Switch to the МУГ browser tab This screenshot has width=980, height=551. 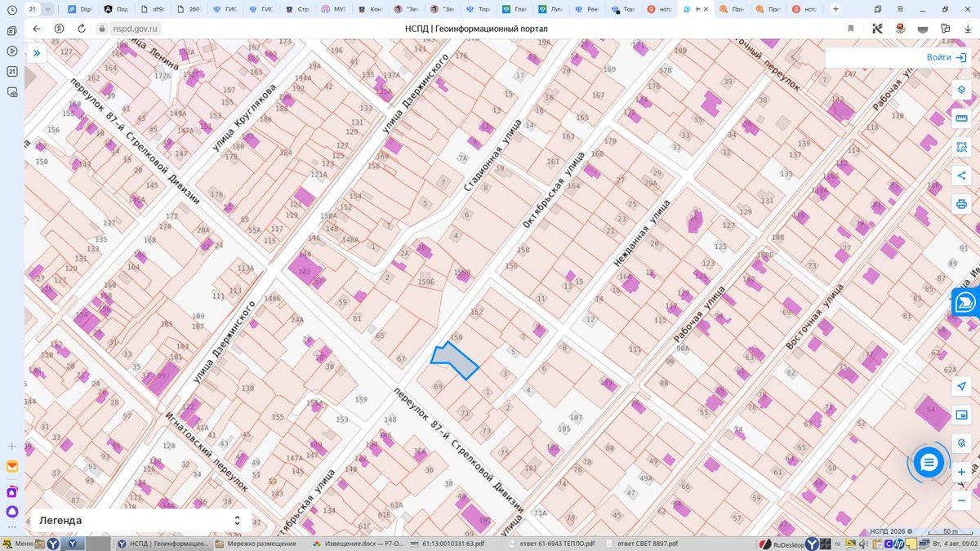335,8
